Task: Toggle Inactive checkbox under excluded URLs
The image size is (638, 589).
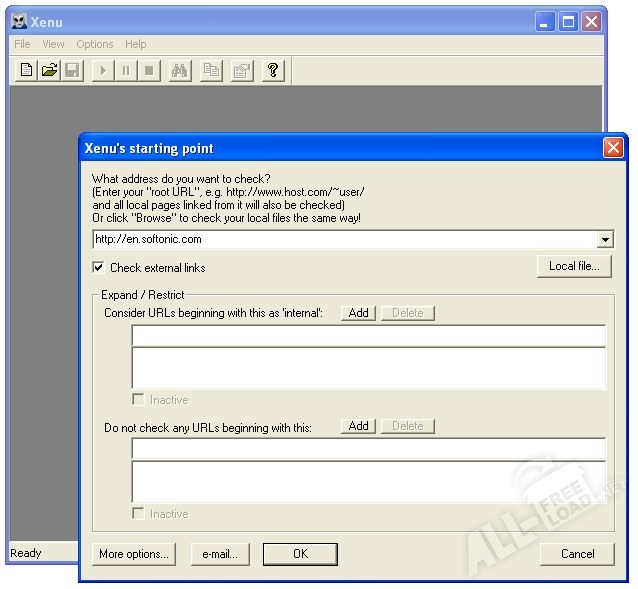Action: [139, 514]
